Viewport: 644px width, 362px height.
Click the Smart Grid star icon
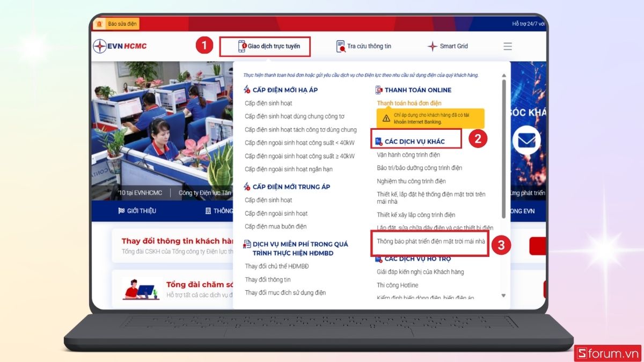(433, 46)
